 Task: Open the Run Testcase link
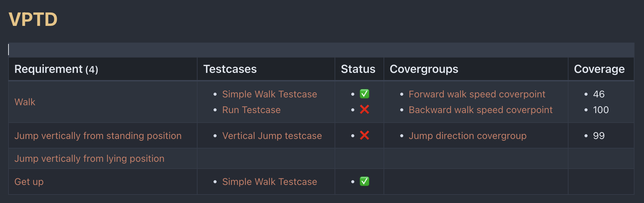tap(251, 110)
